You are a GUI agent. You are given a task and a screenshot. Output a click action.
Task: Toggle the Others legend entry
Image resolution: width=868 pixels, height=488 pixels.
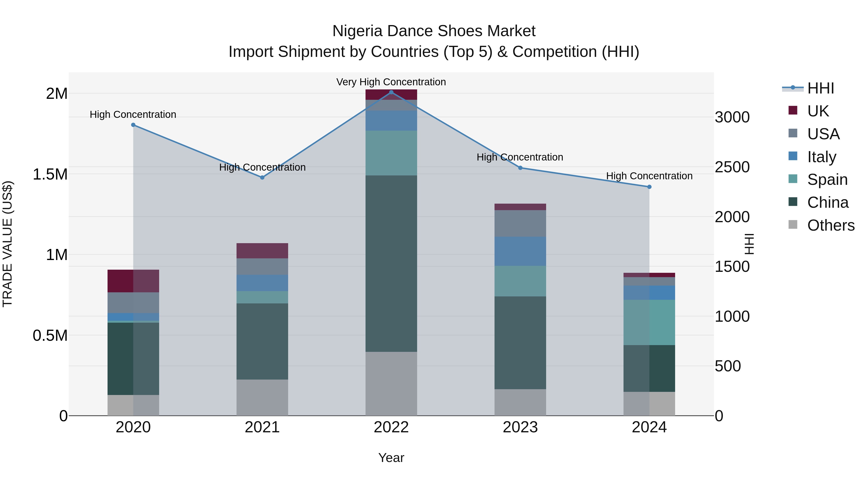tap(821, 225)
